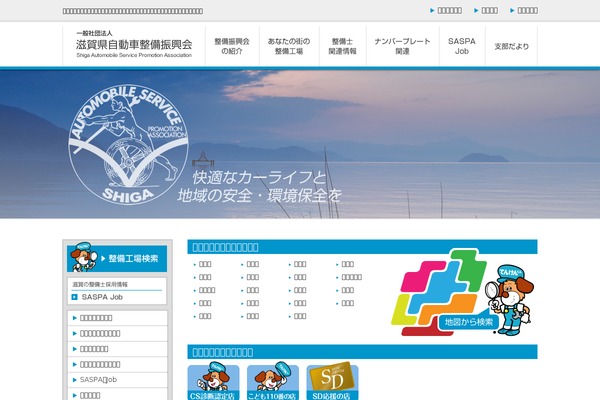
Task: Click the 滋賀の整備士採用情報 heading text
Action: [100, 284]
